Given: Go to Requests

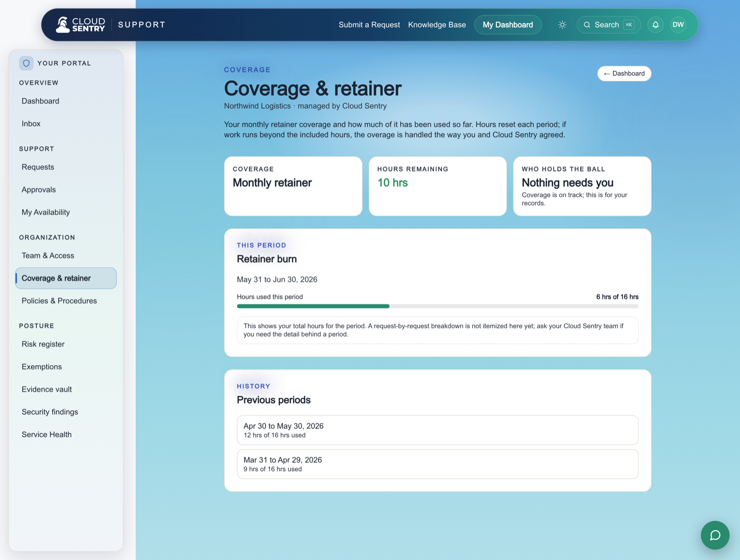Looking at the screenshot, I should coord(66,167).
